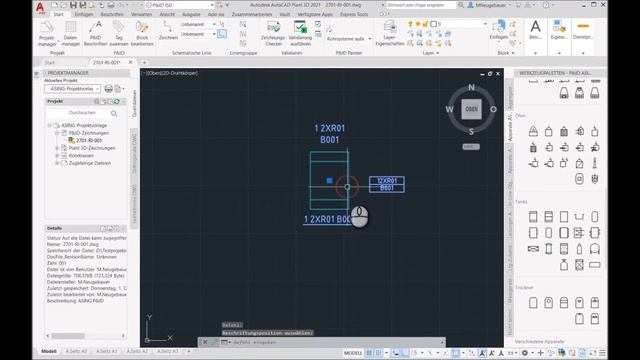640x360 pixels.
Task: Run the Zeichnungs-Checker
Action: tap(273, 33)
